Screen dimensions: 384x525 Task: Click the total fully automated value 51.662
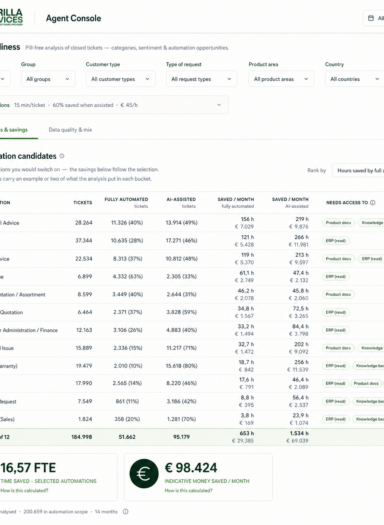tap(127, 437)
